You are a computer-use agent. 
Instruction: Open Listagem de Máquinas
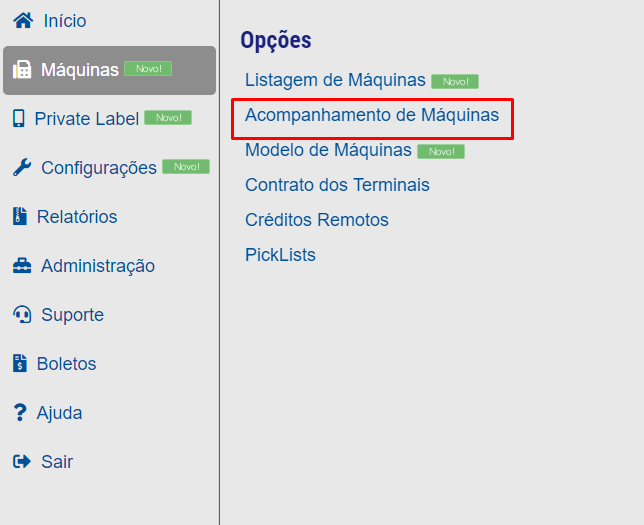(x=335, y=80)
